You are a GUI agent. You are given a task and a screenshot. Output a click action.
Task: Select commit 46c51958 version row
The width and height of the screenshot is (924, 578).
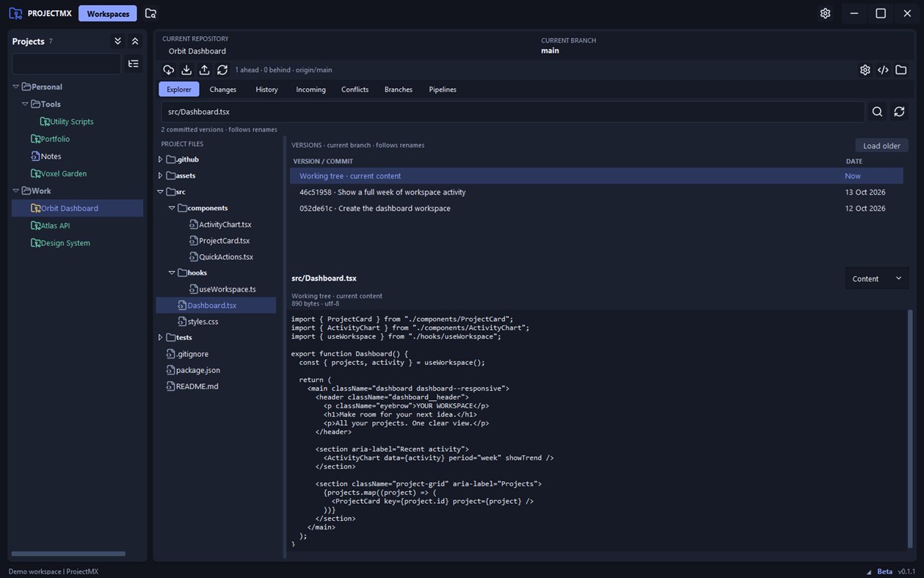(x=596, y=192)
